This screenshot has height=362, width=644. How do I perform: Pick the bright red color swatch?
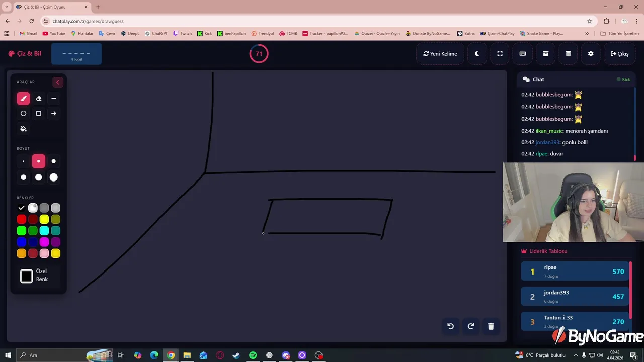pos(21,219)
